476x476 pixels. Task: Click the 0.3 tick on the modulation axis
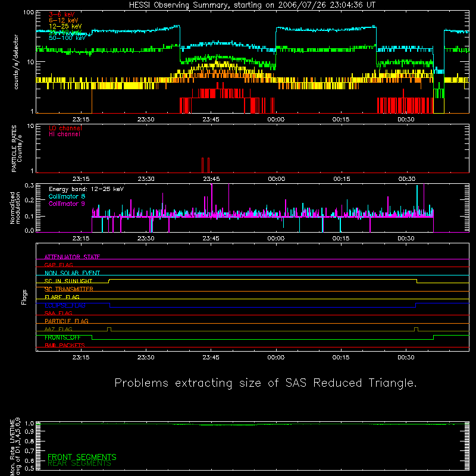point(29,186)
